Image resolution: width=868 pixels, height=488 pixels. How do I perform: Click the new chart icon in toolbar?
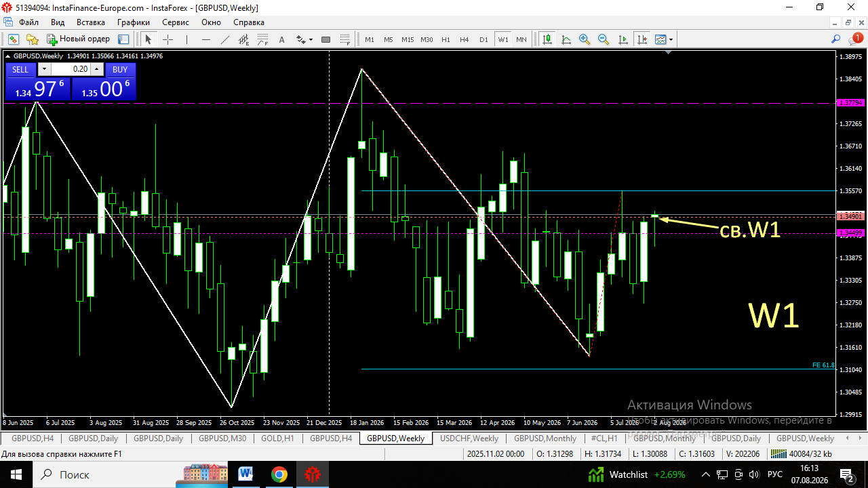coord(13,39)
